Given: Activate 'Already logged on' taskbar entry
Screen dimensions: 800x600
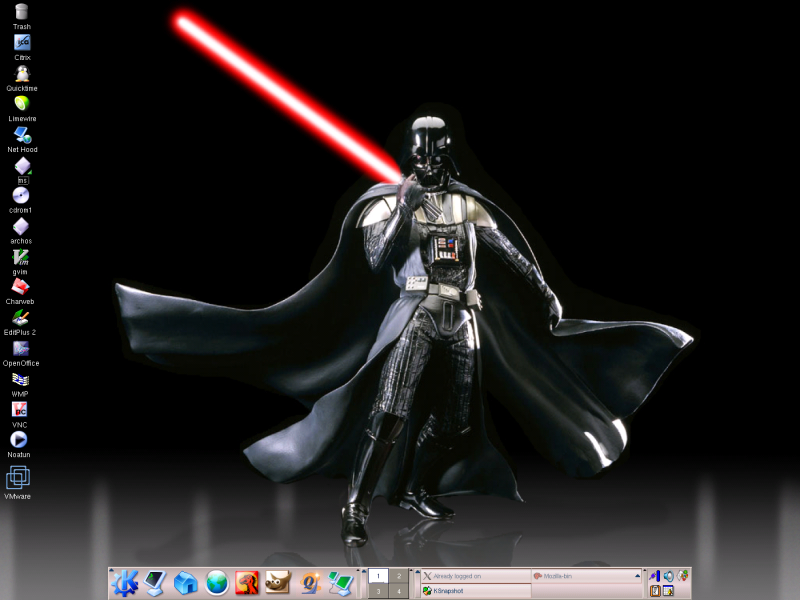Looking at the screenshot, I should (476, 576).
